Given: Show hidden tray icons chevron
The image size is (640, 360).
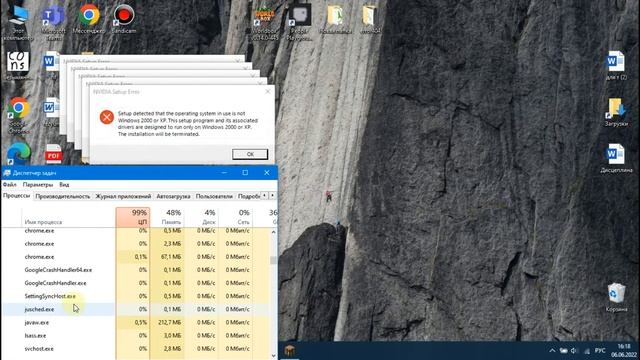Looking at the screenshot, I should (552, 351).
